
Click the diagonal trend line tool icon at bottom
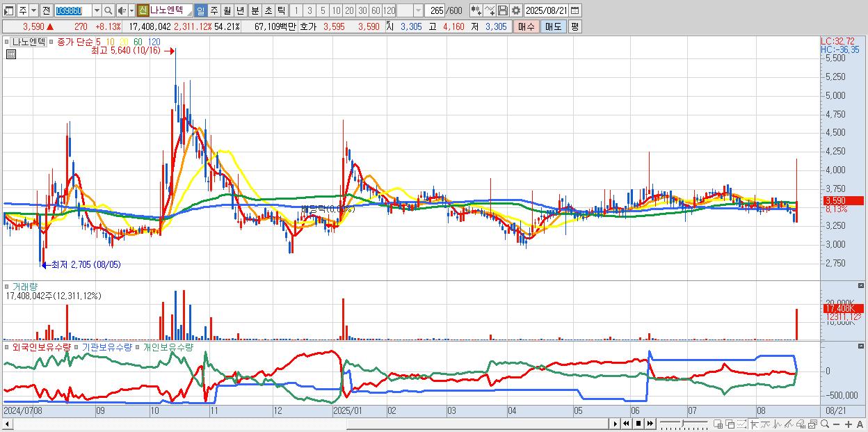tap(789, 424)
